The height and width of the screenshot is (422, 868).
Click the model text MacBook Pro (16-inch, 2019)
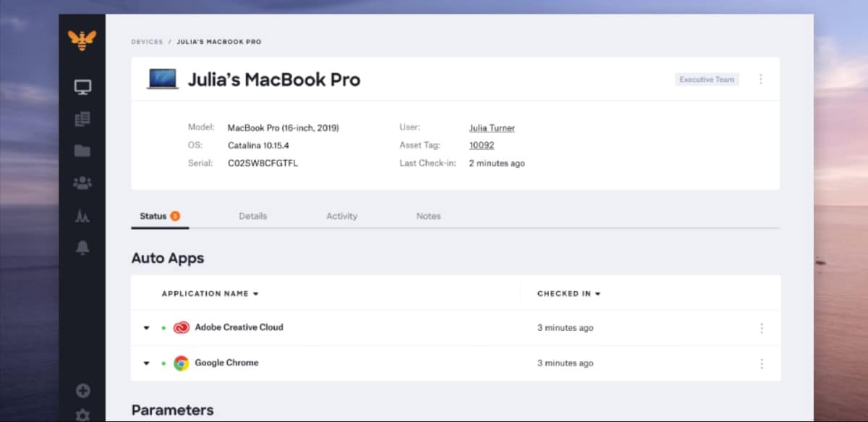click(283, 128)
